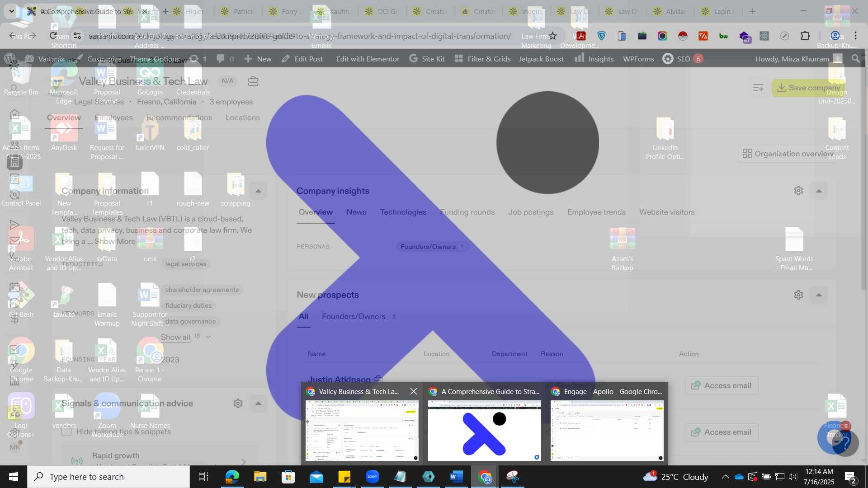Image resolution: width=868 pixels, height=488 pixels.
Task: Open the Mail app on the taskbar
Action: point(316,477)
